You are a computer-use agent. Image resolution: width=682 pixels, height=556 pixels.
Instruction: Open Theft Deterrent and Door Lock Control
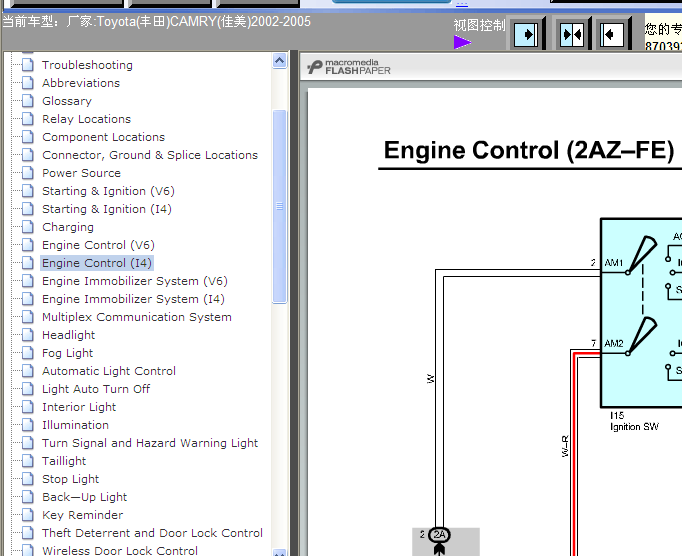(x=153, y=533)
